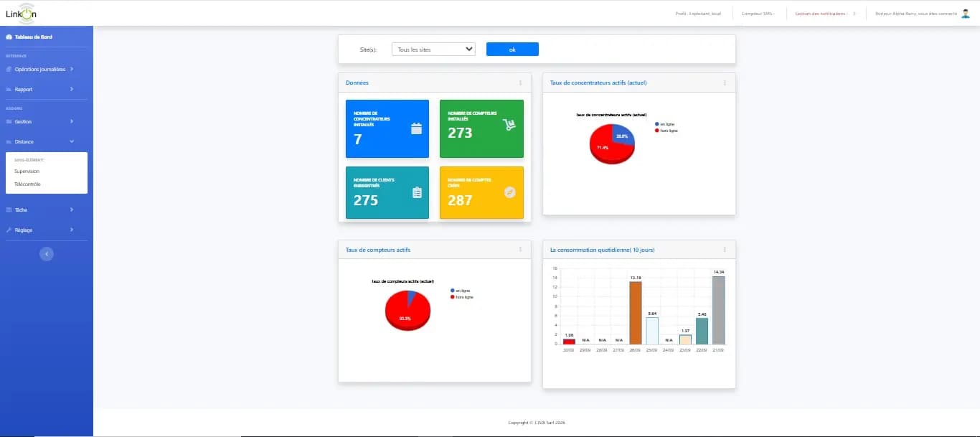This screenshot has width=980, height=437.
Task: Click the 275 value on the clients enregistrés card
Action: coord(366,200)
